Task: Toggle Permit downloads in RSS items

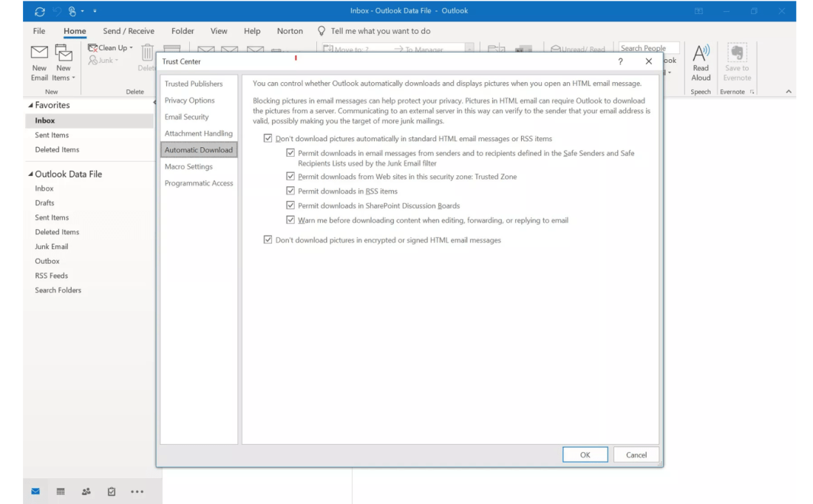Action: tap(290, 191)
